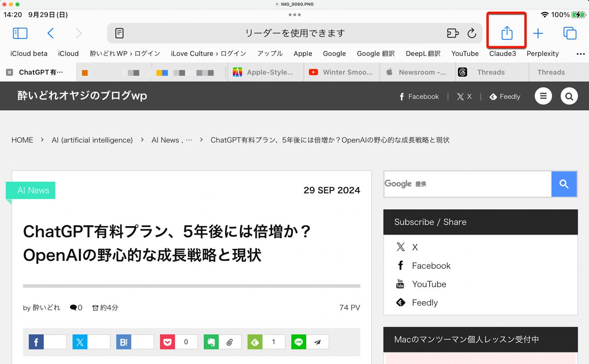
Task: Open the Share sheet
Action: pyautogui.click(x=507, y=33)
